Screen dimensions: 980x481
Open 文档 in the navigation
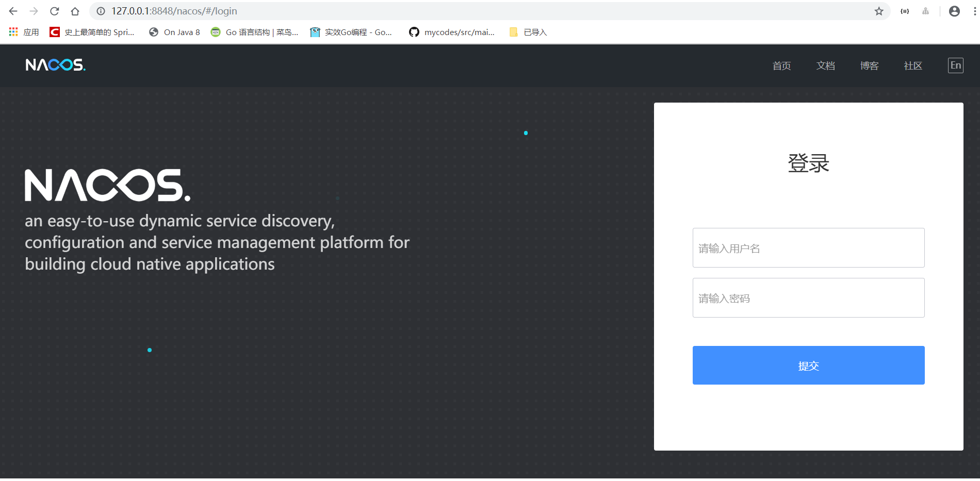[x=825, y=65]
